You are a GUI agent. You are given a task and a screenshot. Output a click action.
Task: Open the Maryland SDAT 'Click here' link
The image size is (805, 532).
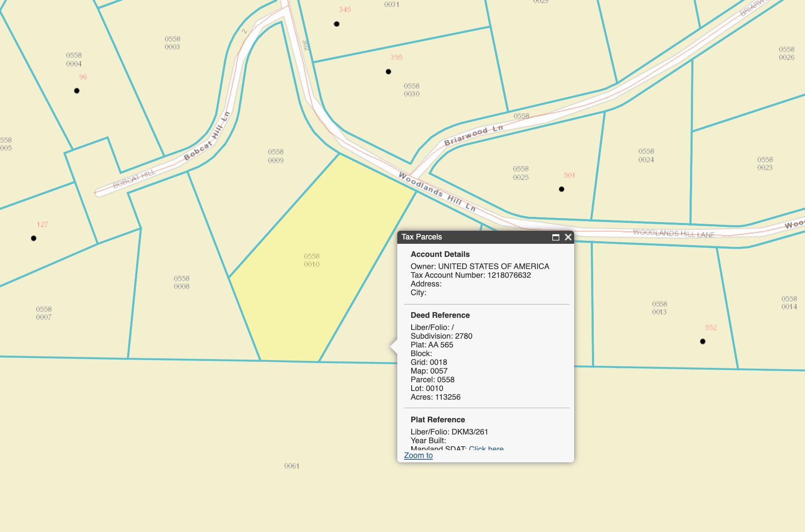(486, 448)
